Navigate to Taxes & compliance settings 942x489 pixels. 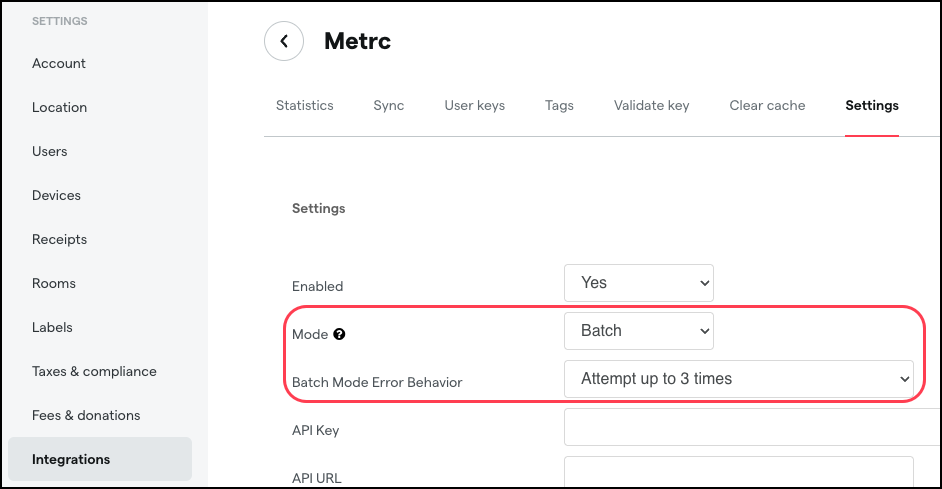[x=94, y=371]
